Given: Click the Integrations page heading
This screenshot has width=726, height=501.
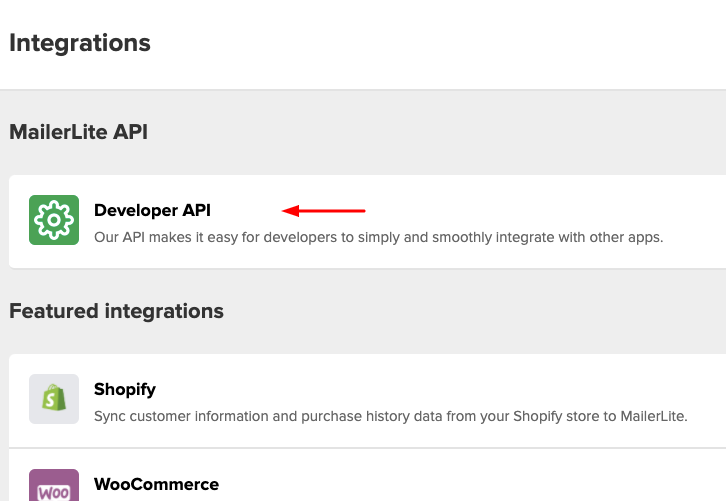Looking at the screenshot, I should (x=80, y=43).
